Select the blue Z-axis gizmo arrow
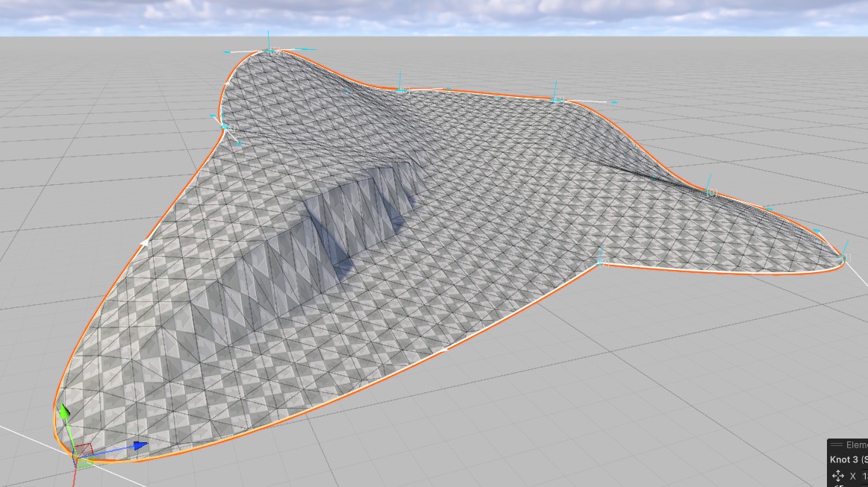868x487 pixels. point(140,446)
